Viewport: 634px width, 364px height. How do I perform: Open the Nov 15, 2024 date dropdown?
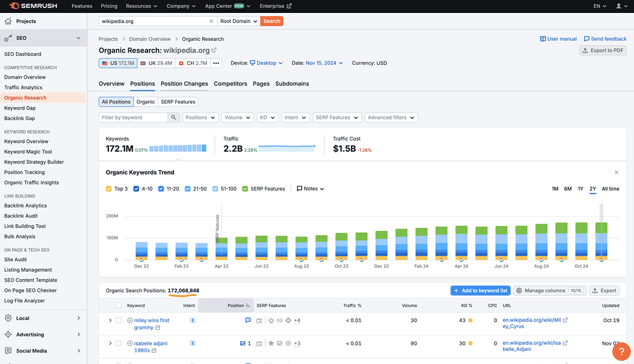tap(324, 63)
